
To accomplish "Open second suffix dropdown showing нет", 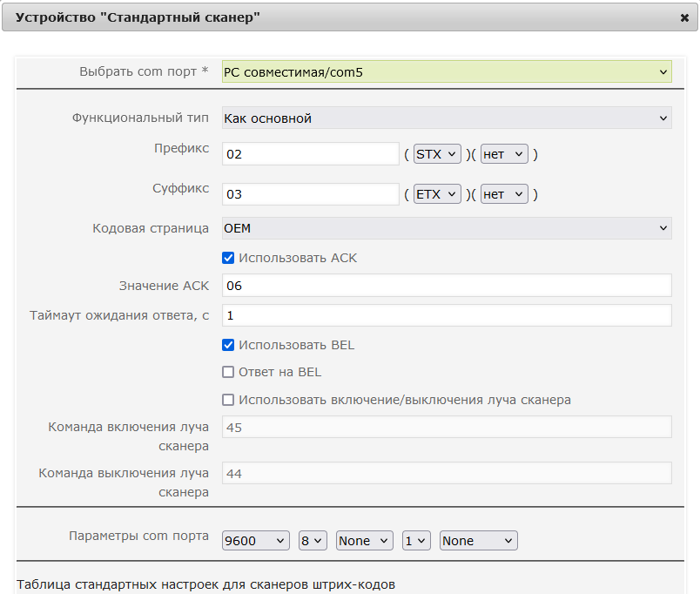I will (x=504, y=194).
